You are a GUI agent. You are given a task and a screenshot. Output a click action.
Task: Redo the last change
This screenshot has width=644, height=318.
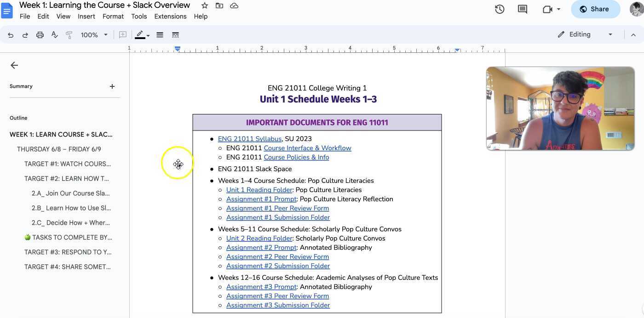25,34
